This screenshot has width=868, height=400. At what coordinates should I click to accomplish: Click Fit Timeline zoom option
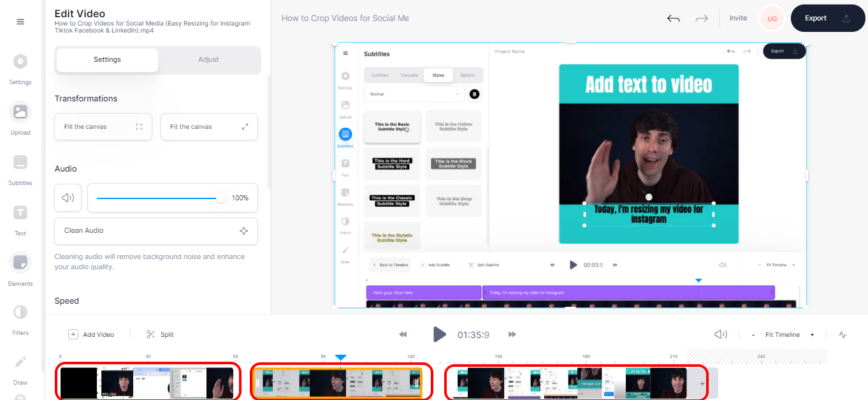pos(783,335)
